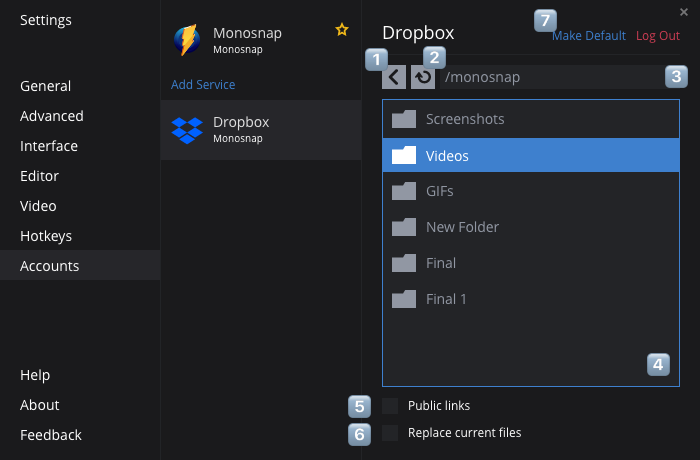Click the New Folder folder icon

point(404,227)
